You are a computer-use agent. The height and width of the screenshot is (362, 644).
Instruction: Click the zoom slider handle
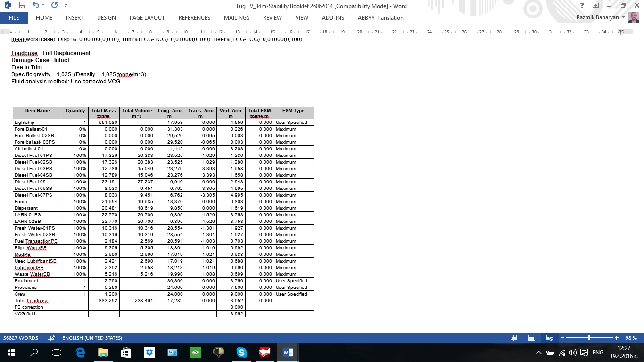click(x=589, y=338)
